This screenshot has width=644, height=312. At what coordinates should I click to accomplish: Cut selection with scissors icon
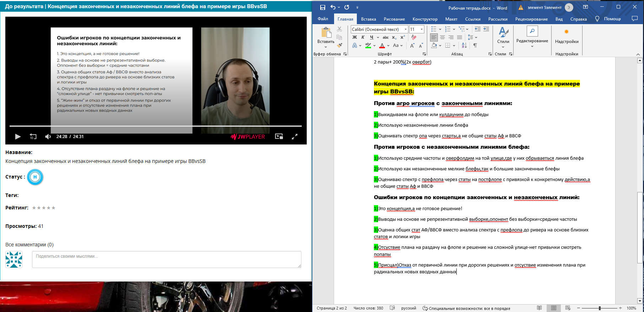click(x=340, y=29)
